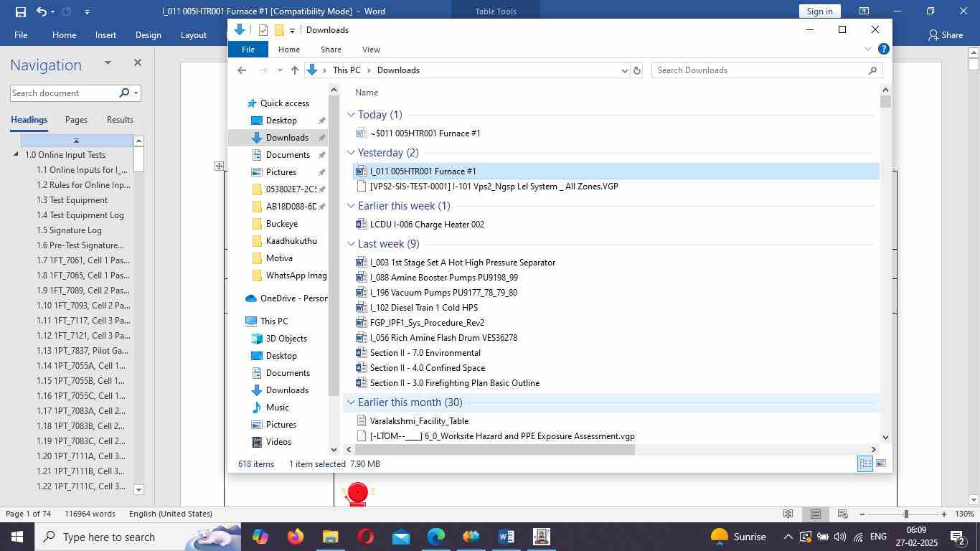Click the Save icon in Word title bar

click(20, 11)
